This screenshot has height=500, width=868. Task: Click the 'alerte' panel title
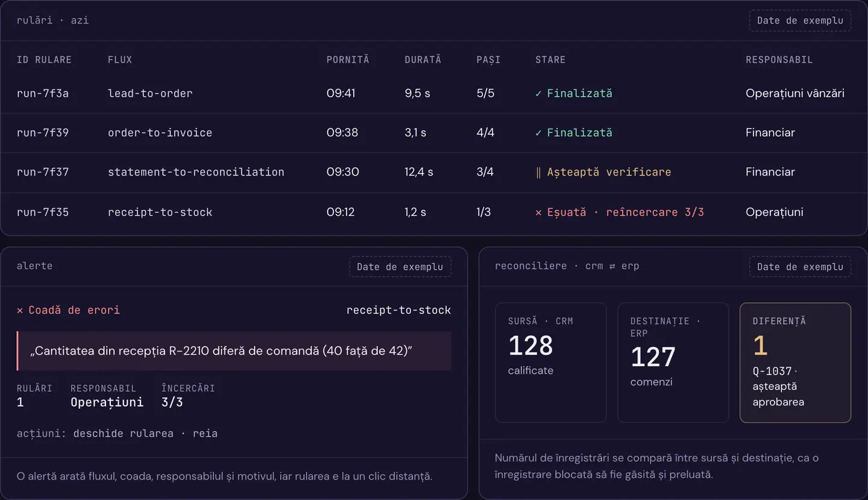point(34,266)
